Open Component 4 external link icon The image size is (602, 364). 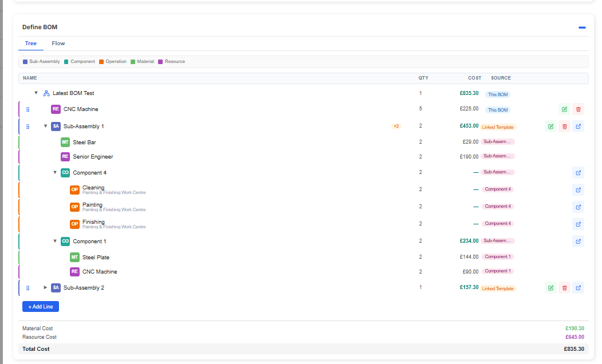coord(578,173)
